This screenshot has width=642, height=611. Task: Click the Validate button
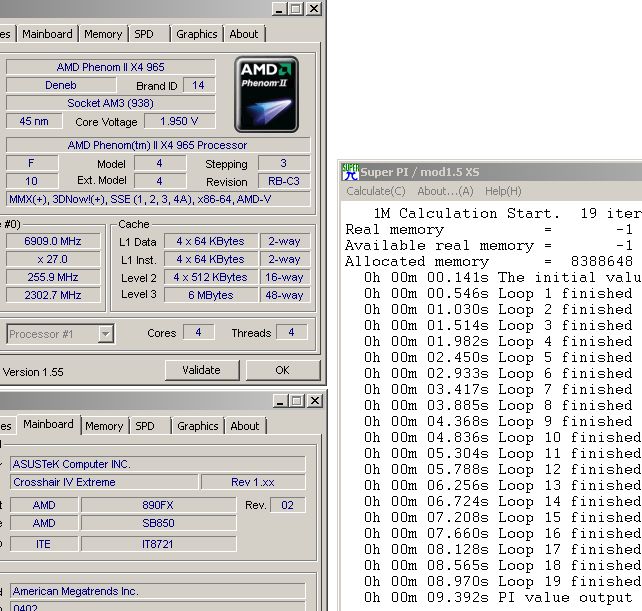[201, 370]
